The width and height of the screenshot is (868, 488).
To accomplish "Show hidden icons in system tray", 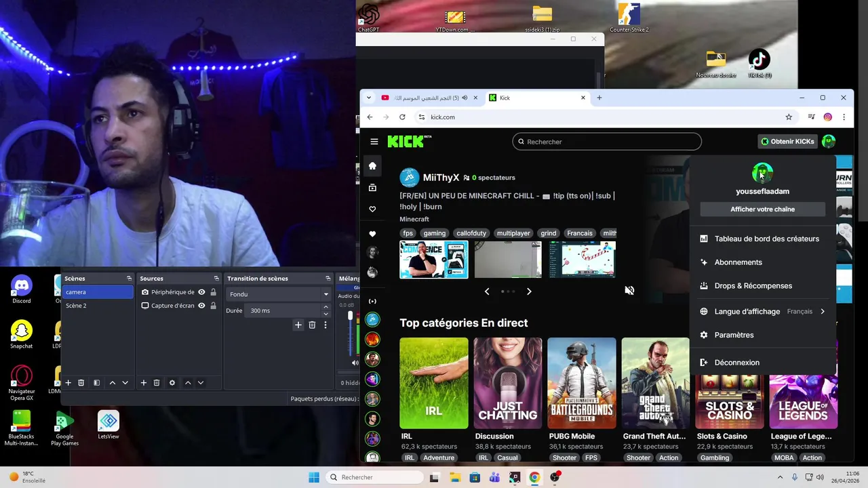I will point(779,477).
